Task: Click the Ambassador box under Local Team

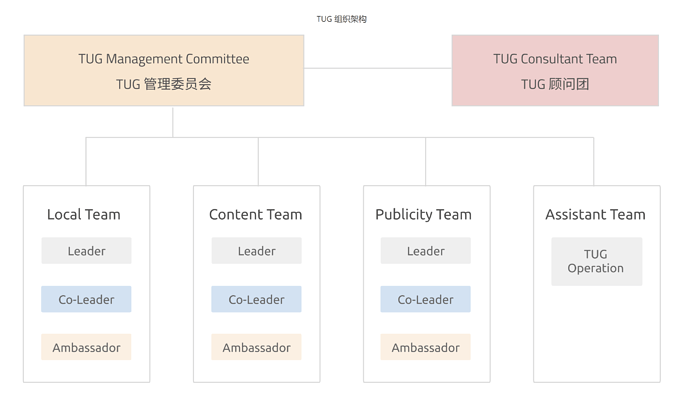Action: pos(86,347)
